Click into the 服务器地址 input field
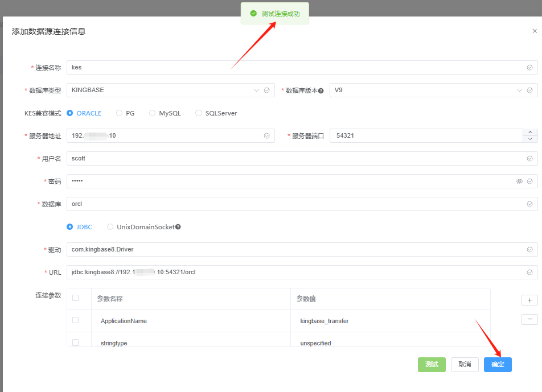This screenshot has width=542, height=392. (171, 136)
